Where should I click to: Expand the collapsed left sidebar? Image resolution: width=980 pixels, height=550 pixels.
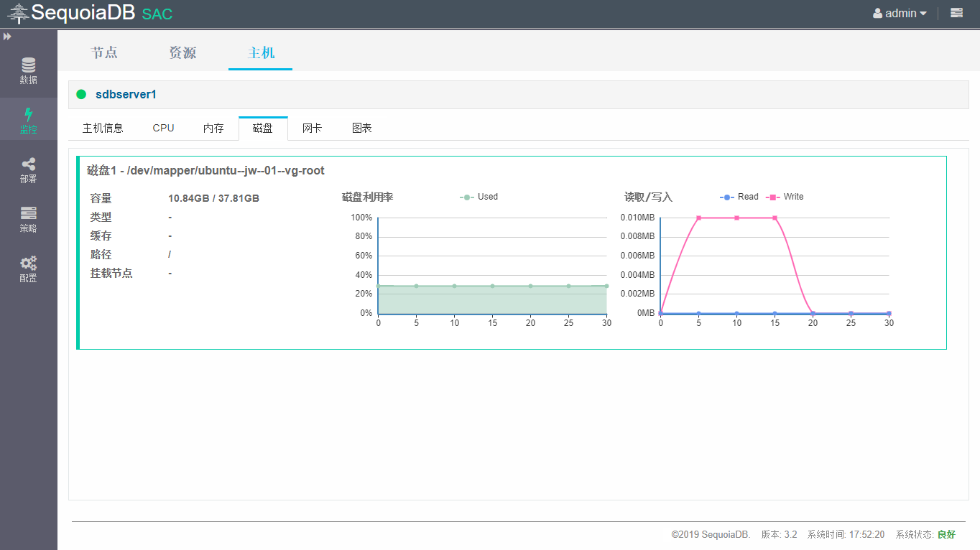[7, 36]
